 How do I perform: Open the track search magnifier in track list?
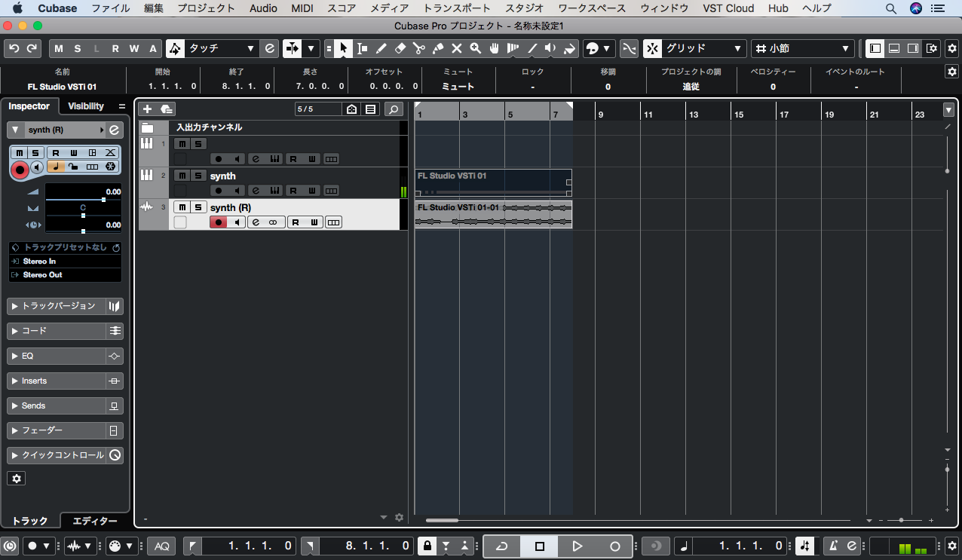pyautogui.click(x=393, y=109)
